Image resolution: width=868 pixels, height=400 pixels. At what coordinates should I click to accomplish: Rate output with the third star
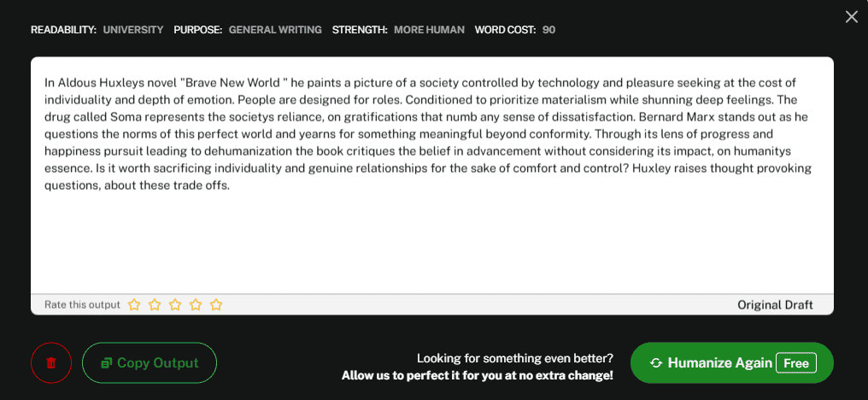(x=175, y=304)
